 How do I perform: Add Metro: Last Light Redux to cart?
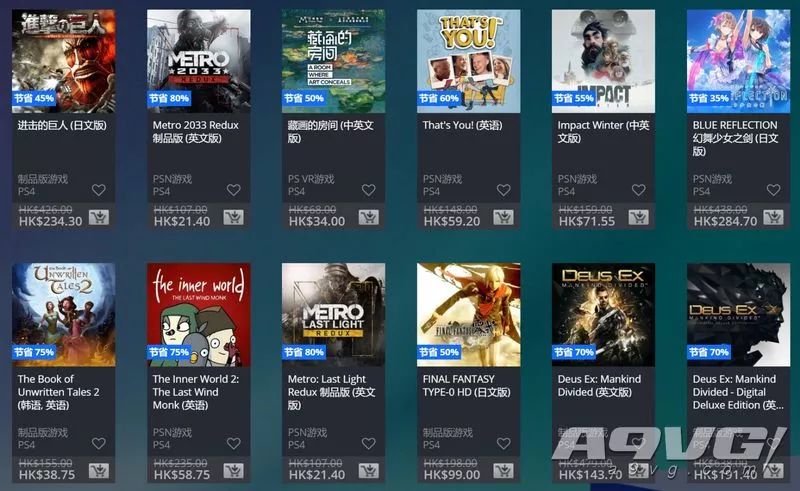(x=368, y=471)
